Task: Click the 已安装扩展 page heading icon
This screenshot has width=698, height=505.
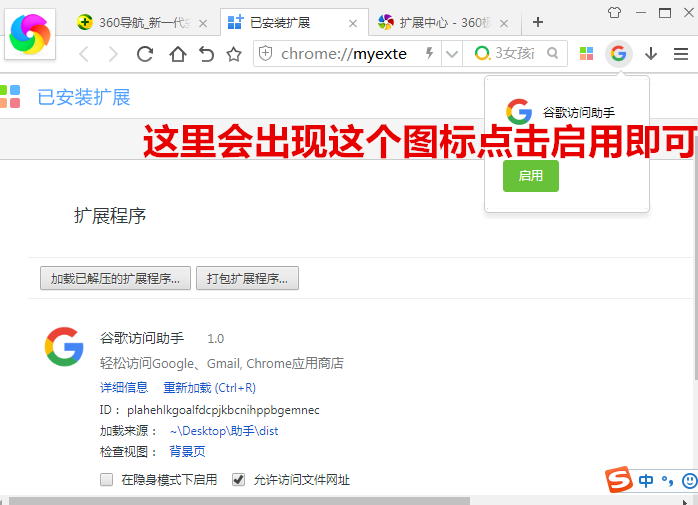Action: [x=10, y=97]
